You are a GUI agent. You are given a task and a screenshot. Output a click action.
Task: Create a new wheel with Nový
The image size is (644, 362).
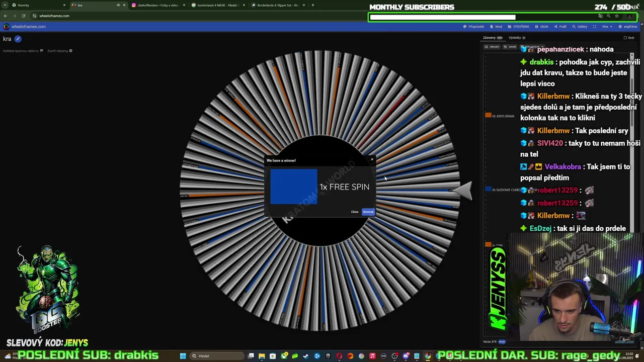click(x=496, y=27)
